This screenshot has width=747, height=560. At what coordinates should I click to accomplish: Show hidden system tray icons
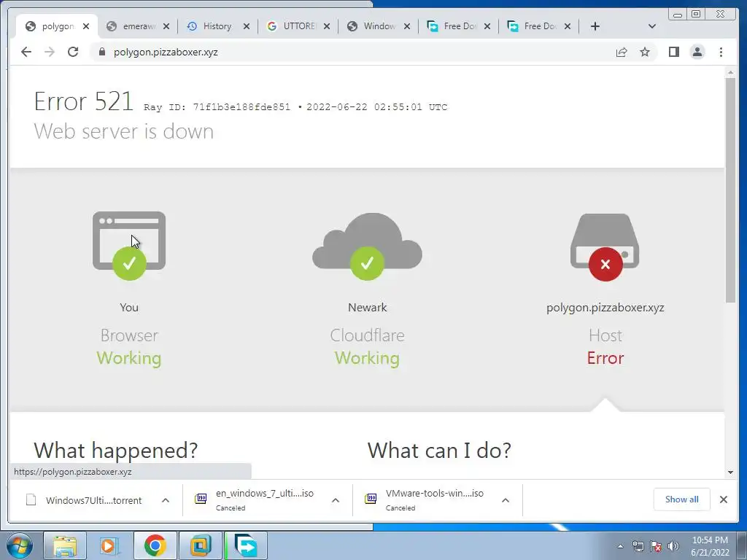click(620, 546)
